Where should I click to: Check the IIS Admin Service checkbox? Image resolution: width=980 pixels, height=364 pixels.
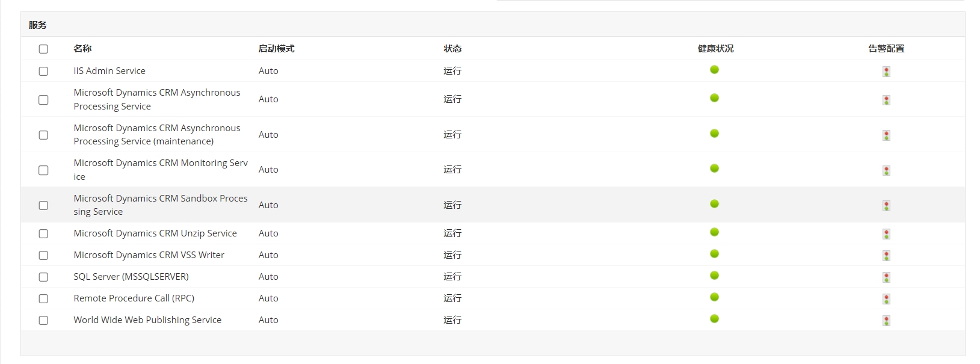[43, 71]
